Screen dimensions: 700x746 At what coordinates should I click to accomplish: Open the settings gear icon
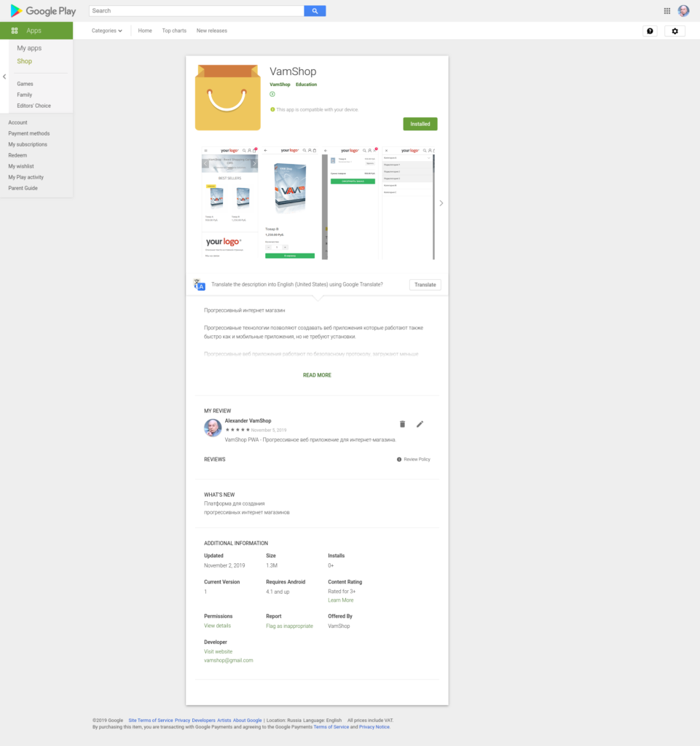(675, 31)
